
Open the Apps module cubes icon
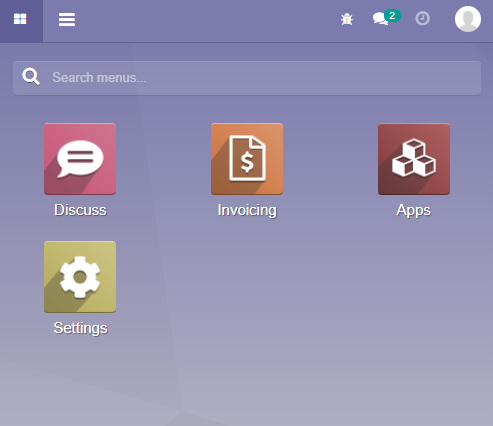414,159
